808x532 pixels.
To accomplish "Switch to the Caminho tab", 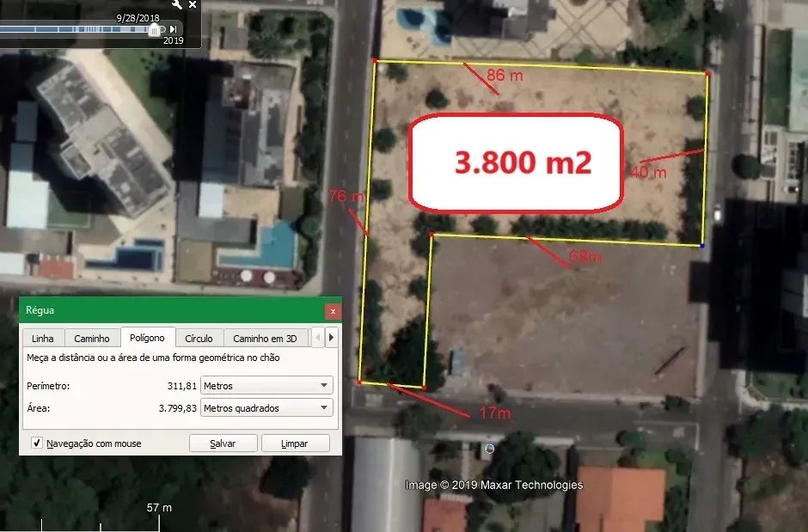I will click(92, 339).
